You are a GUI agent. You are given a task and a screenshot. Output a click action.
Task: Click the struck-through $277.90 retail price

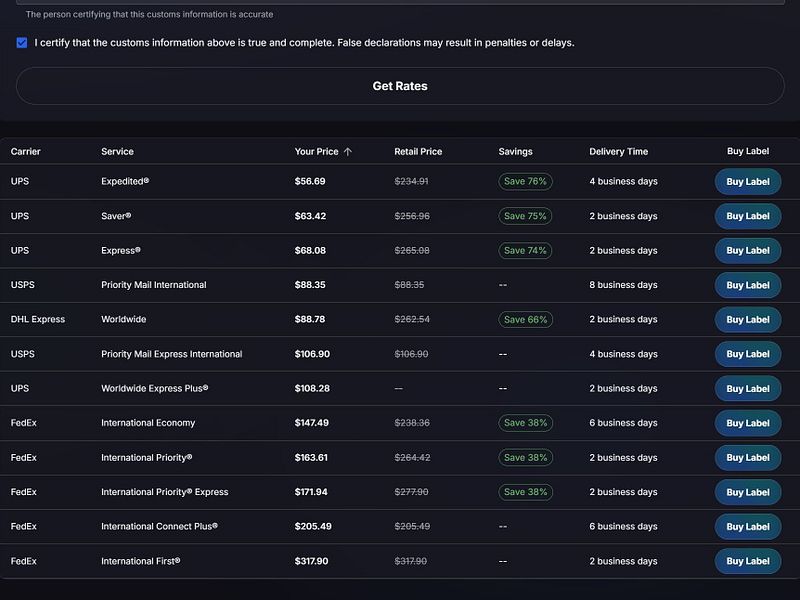411,492
